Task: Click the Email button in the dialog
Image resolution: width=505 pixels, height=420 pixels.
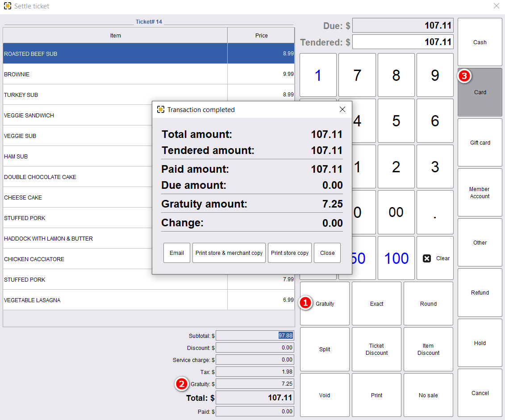Action: 176,253
